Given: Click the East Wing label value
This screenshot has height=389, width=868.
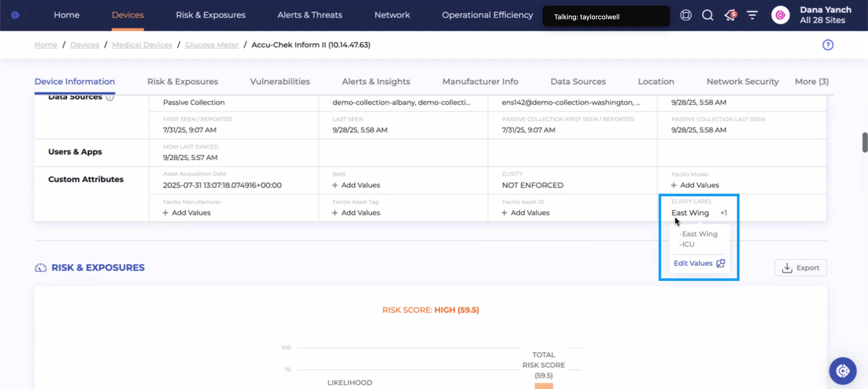Looking at the screenshot, I should 690,213.
